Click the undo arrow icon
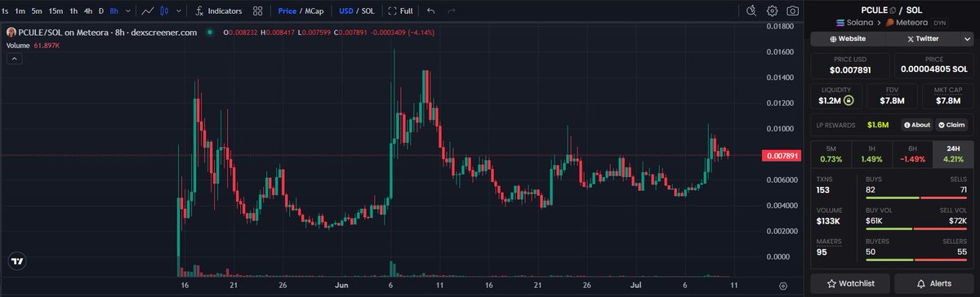 [x=430, y=11]
